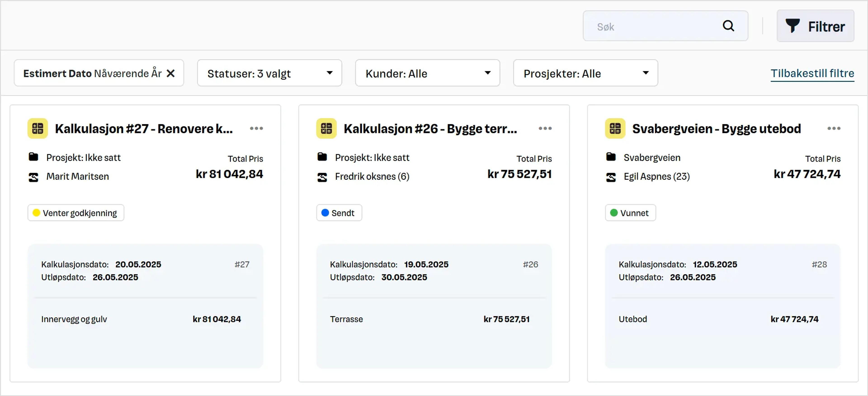Open the Kunder: Alle dropdown
The width and height of the screenshot is (868, 396).
[427, 73]
